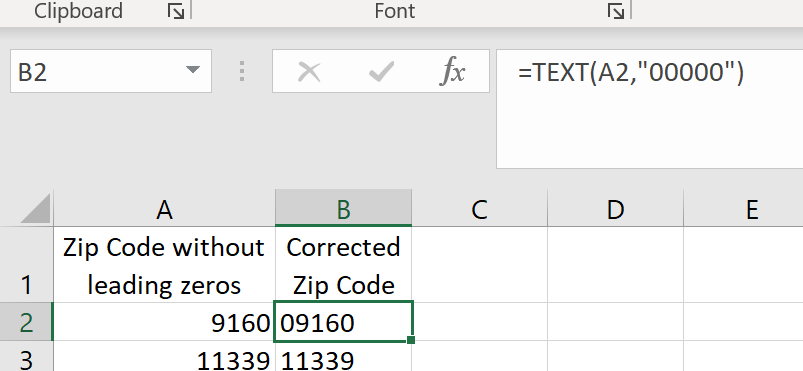803x371 pixels.
Task: Click empty cell D2
Action: (615, 321)
